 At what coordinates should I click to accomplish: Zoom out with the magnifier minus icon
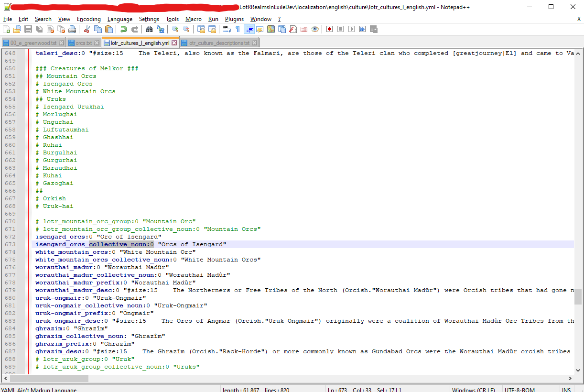(x=186, y=29)
